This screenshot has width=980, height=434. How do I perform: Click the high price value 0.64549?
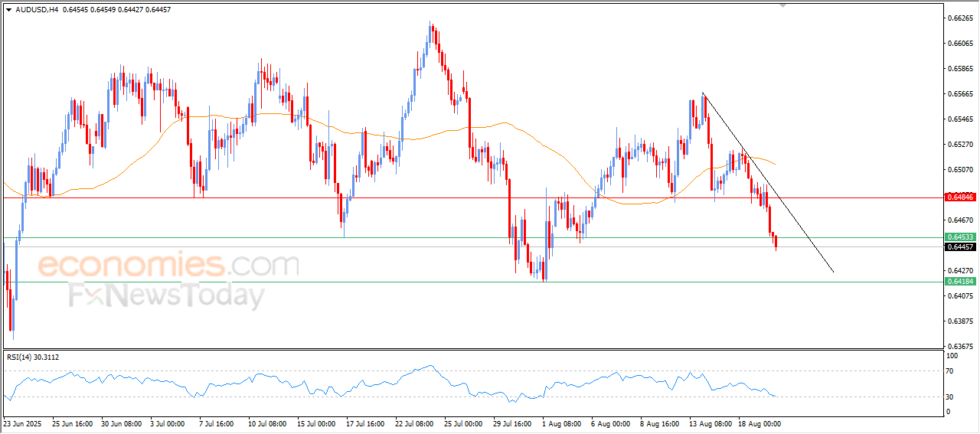pos(104,9)
